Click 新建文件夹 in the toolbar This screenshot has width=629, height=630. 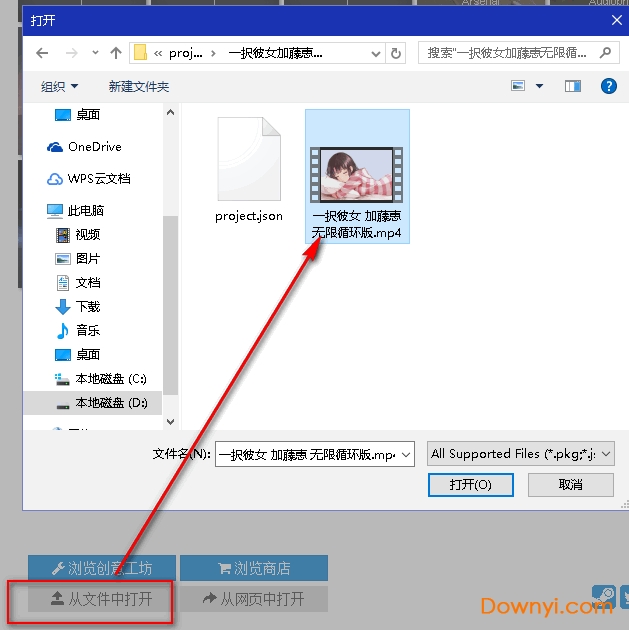139,87
